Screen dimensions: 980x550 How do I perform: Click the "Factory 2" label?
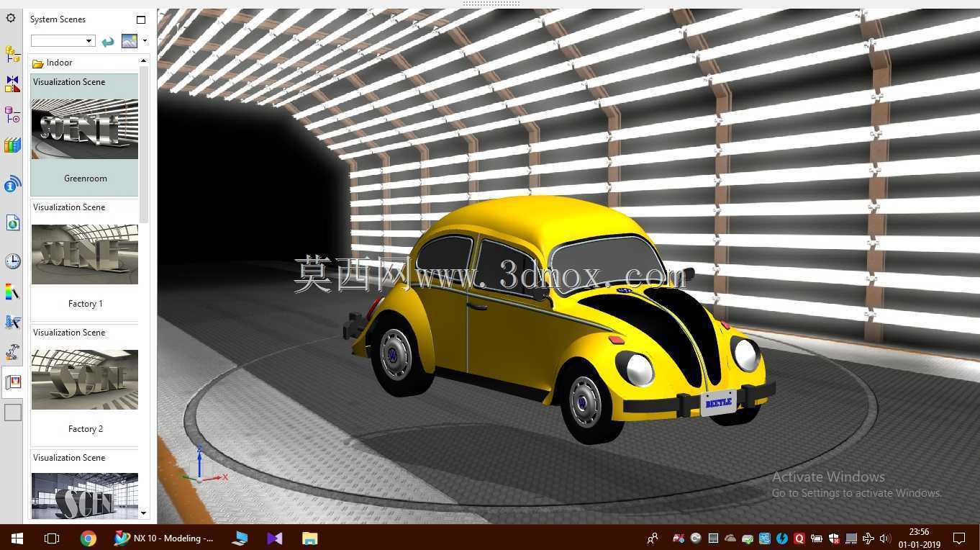tap(86, 429)
